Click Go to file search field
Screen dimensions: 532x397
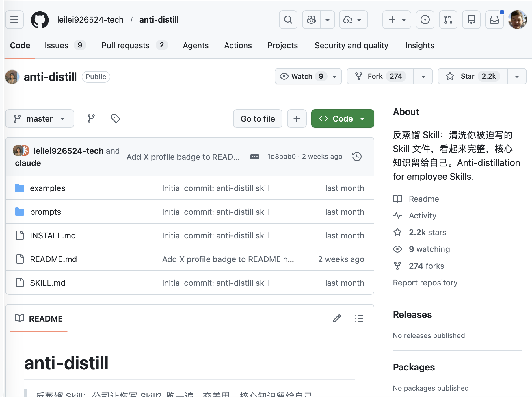(258, 118)
